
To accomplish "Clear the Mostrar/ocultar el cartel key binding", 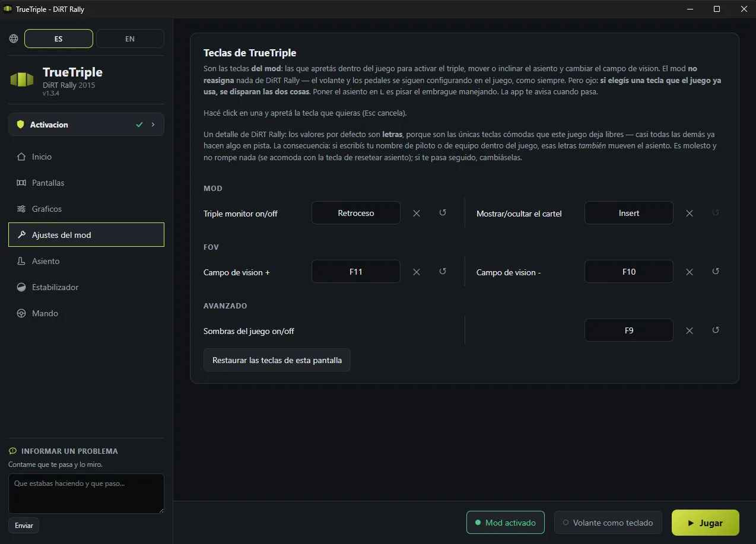I will (690, 213).
